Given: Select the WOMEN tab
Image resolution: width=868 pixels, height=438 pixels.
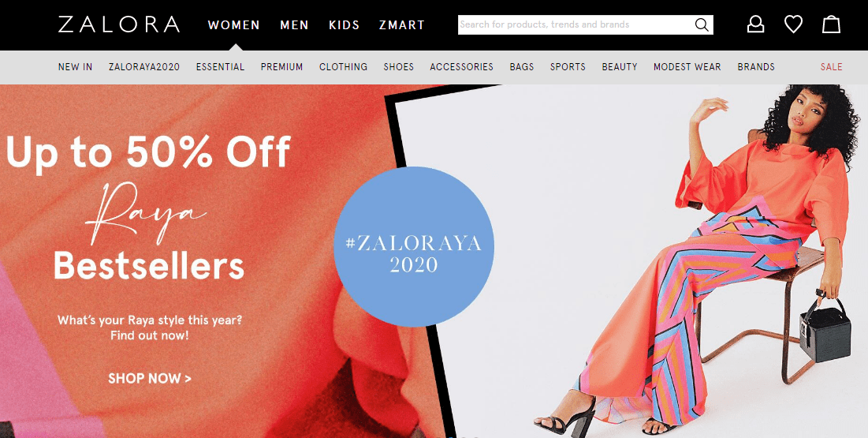Looking at the screenshot, I should pos(234,25).
